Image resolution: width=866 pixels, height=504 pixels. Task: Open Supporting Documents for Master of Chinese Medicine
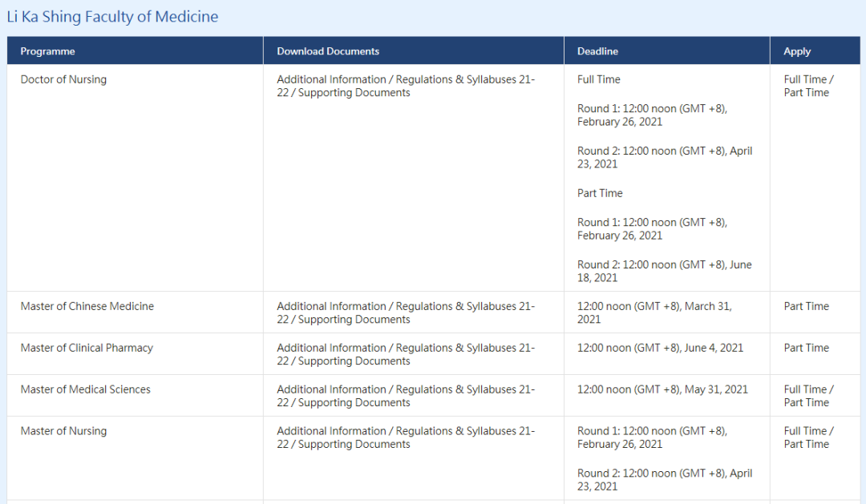[354, 320]
